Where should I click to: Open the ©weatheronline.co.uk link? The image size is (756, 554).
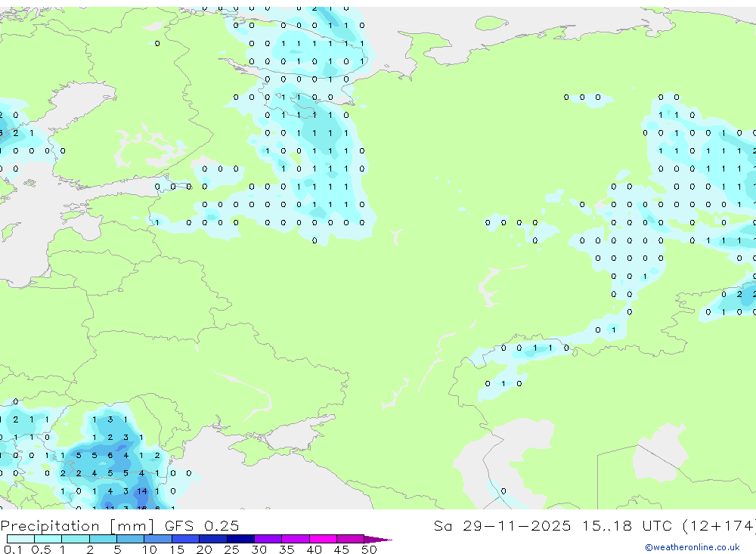point(692,547)
